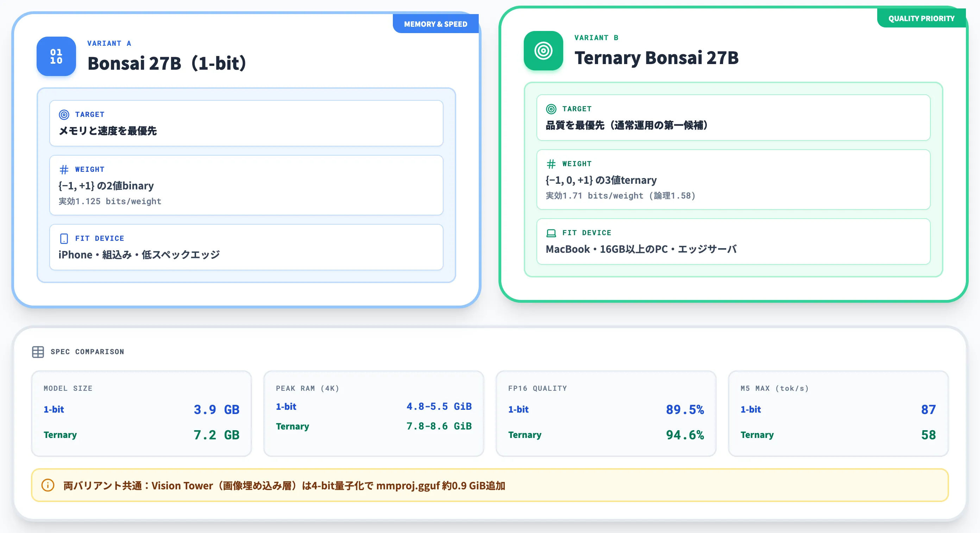Click the 1-bit label in FP16 QUALITY card

click(518, 409)
